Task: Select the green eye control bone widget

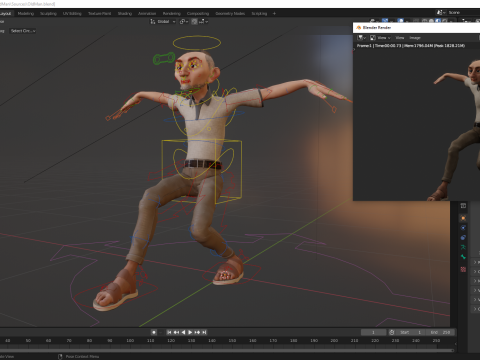Action: point(164,59)
